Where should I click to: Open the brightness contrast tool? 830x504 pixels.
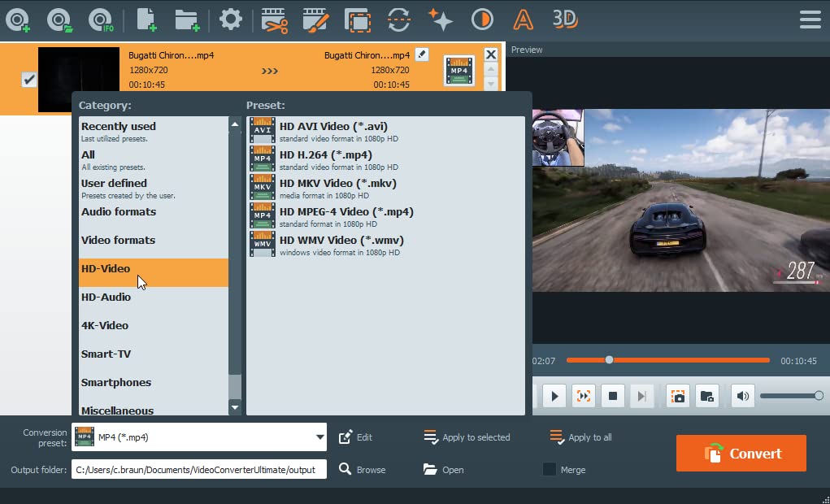[482, 20]
